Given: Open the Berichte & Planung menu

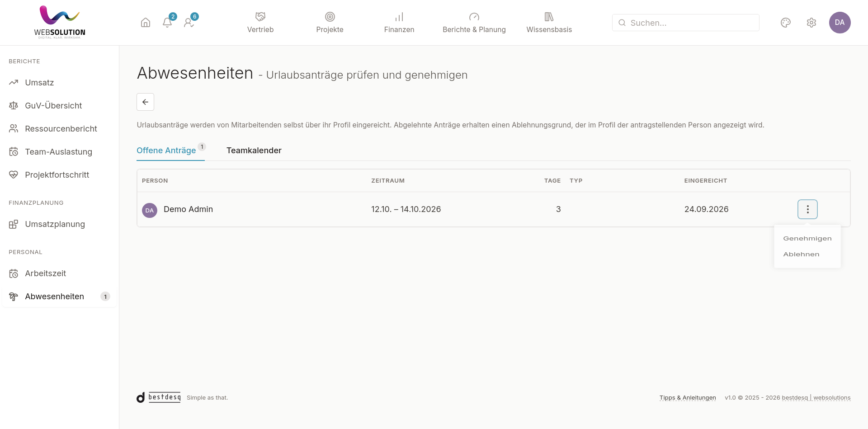Looking at the screenshot, I should (x=474, y=23).
